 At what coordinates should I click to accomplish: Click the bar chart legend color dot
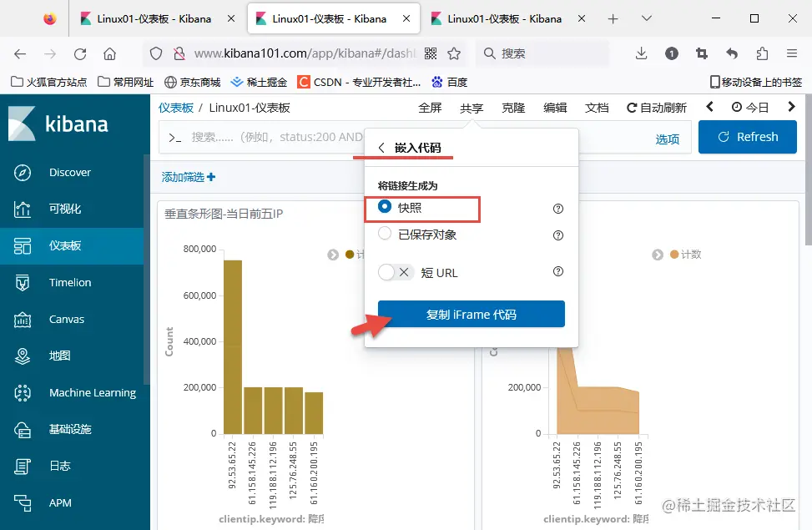click(350, 255)
